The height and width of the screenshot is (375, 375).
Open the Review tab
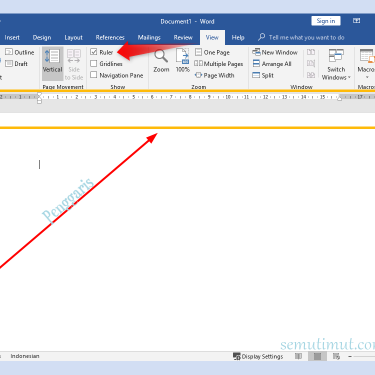coord(183,38)
